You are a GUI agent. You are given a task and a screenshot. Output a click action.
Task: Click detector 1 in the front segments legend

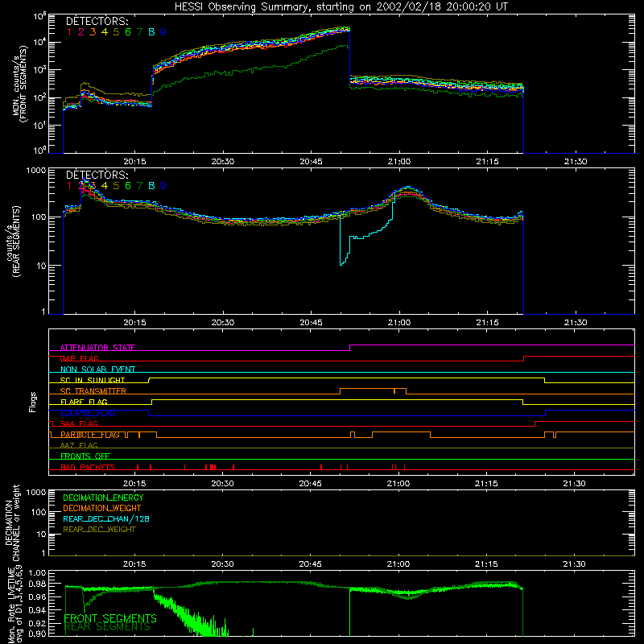click(69, 32)
